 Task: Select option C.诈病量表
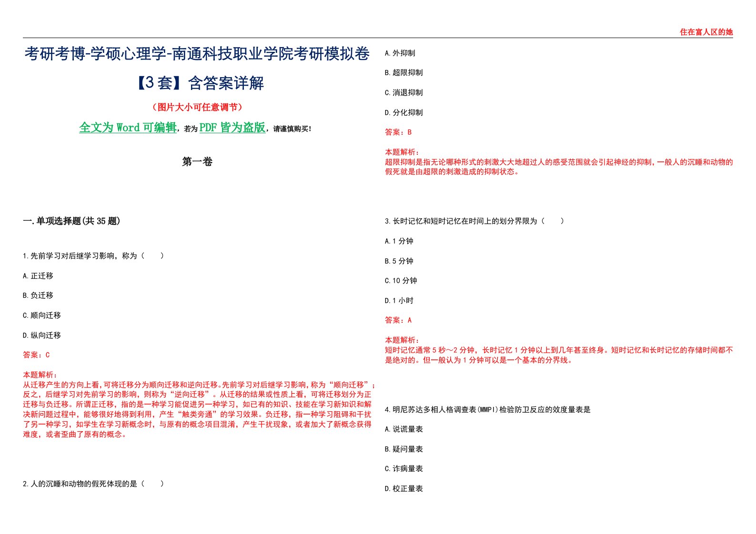click(404, 469)
